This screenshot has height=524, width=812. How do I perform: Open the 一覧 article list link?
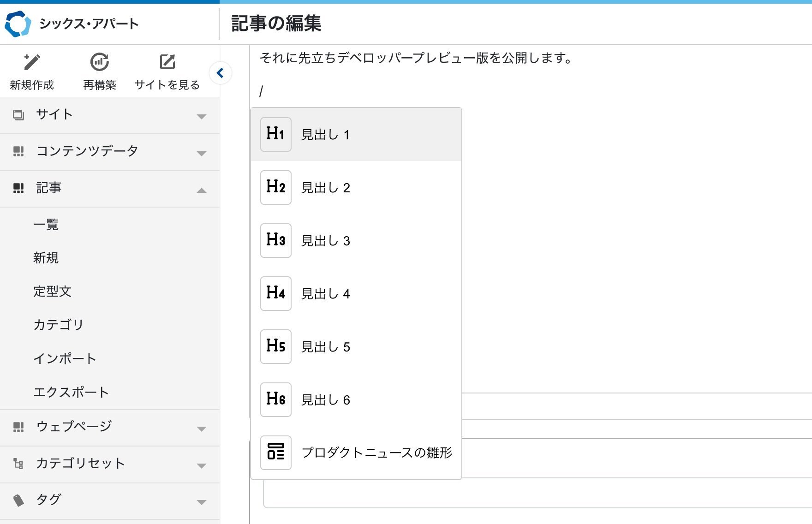46,225
